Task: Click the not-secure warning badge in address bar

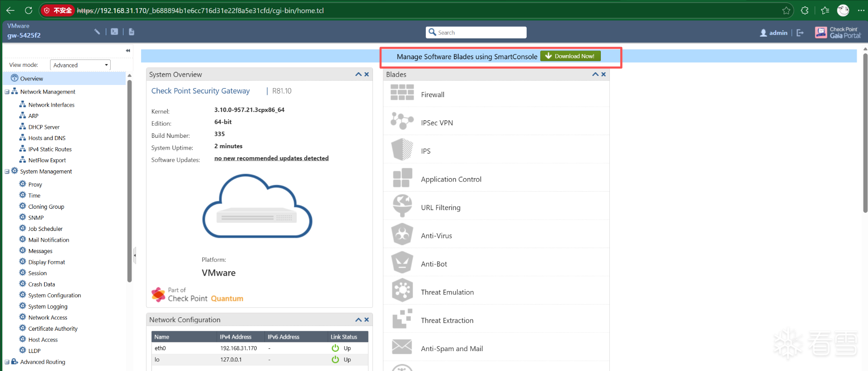Action: [58, 10]
